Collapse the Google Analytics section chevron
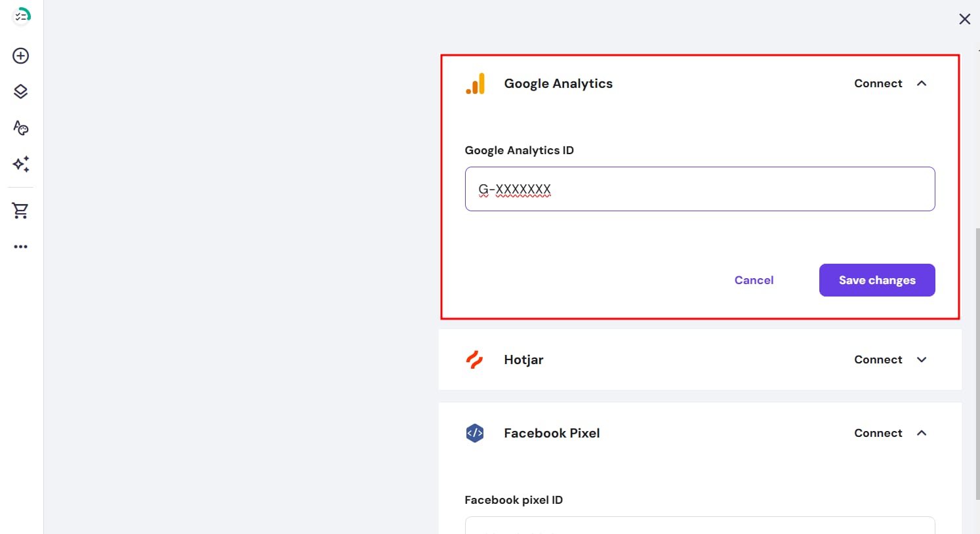This screenshot has height=534, width=980. click(x=922, y=83)
